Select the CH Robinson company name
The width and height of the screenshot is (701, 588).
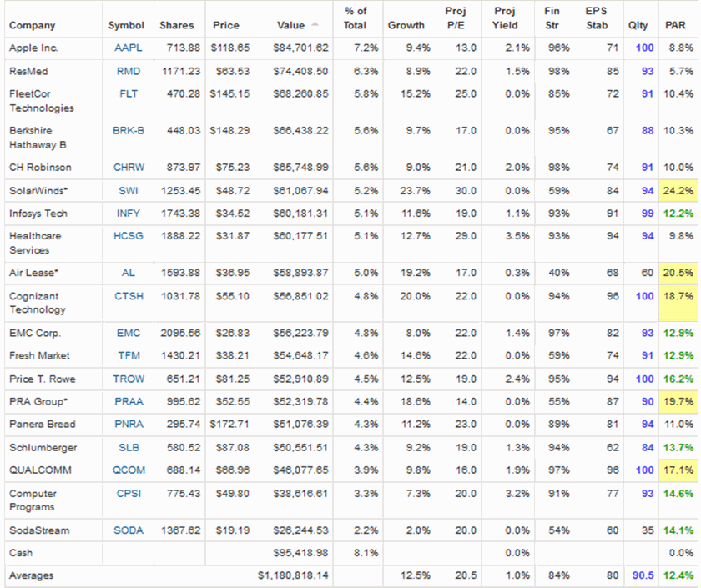tap(40, 167)
